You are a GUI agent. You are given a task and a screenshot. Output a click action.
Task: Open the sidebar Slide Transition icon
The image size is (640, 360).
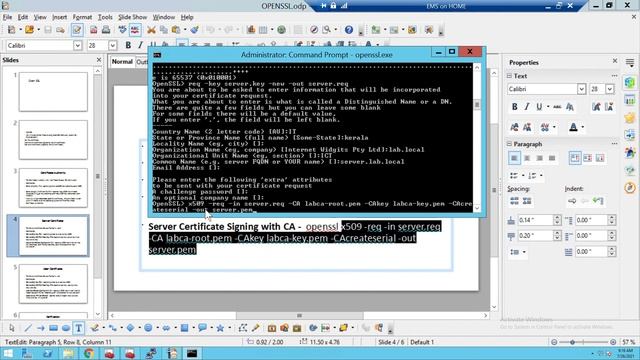(x=630, y=135)
